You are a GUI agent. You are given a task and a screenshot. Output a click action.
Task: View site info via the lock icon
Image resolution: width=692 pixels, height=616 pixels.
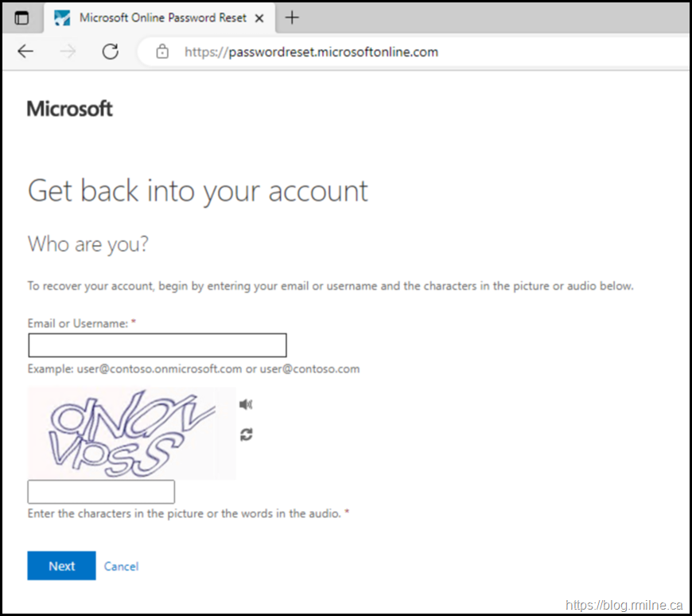click(162, 53)
